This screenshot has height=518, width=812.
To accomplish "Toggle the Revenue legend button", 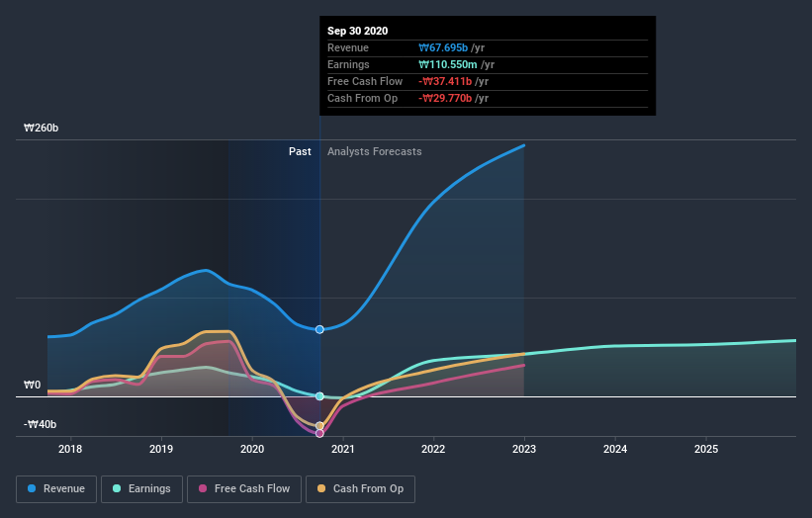I will [x=56, y=489].
